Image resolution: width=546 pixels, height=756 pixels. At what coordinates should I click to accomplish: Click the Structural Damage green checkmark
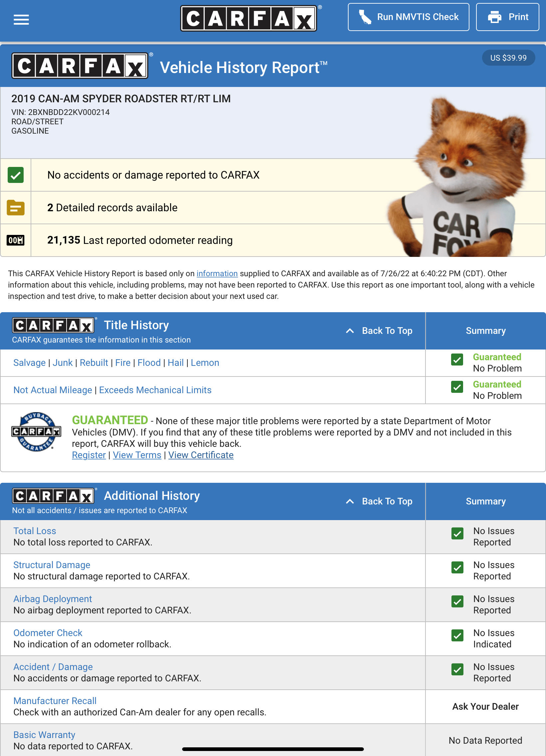(x=457, y=568)
